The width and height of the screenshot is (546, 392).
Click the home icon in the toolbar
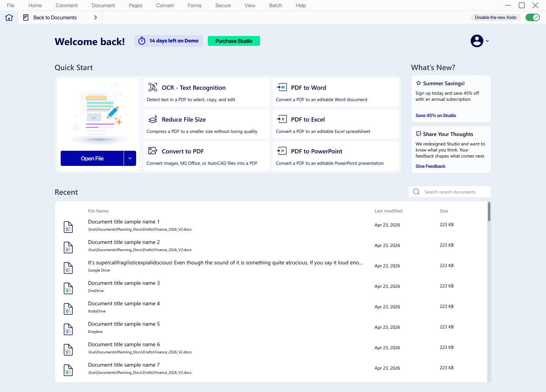9,17
